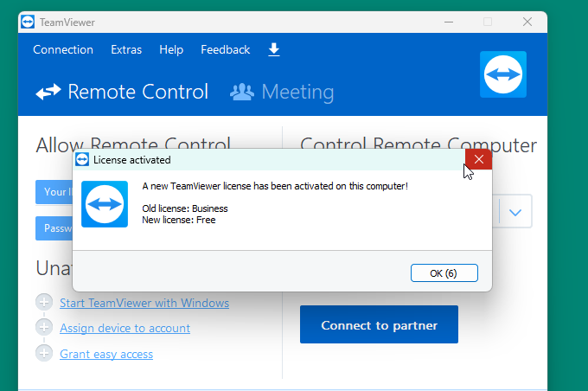Click the download update arrow icon
Image resolution: width=588 pixels, height=391 pixels.
point(274,49)
